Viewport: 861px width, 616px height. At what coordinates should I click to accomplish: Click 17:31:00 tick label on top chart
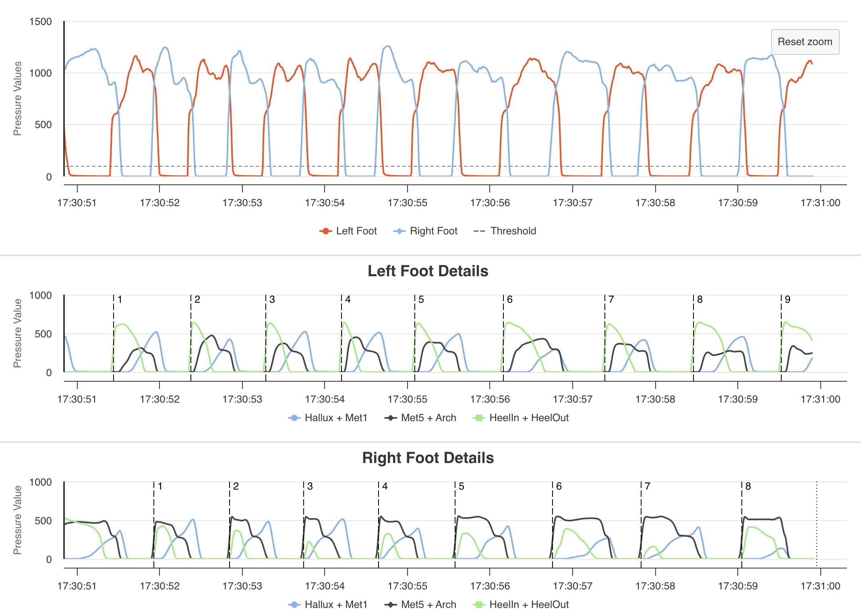[x=820, y=203]
